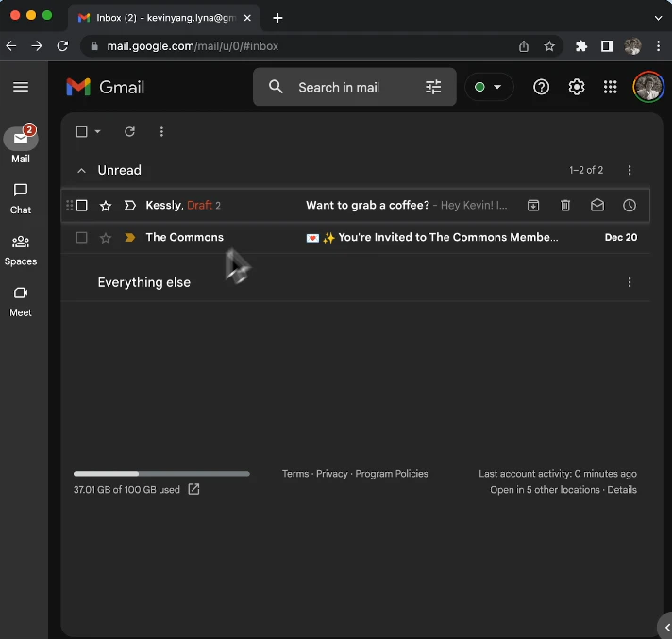Snooze the Kessly coffee email
Viewport: 672px width, 639px height.
tap(630, 205)
